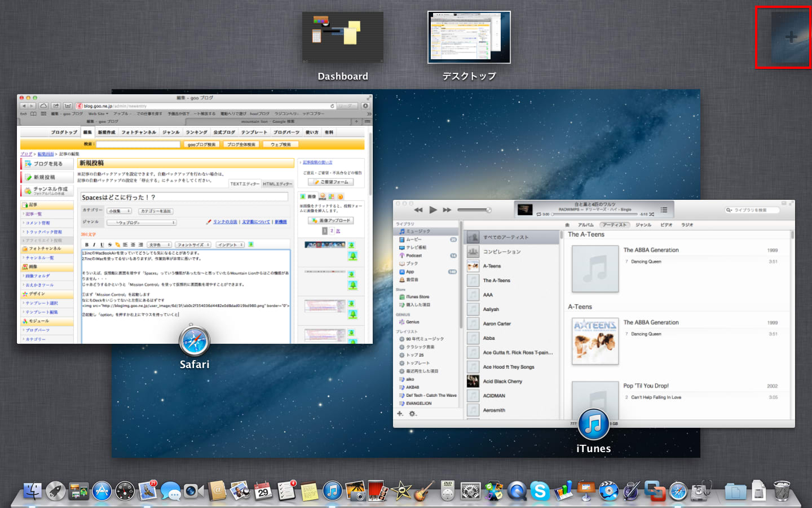Screen dimensions: 812x508
Task: Click the iTunes play button
Action: pos(433,210)
